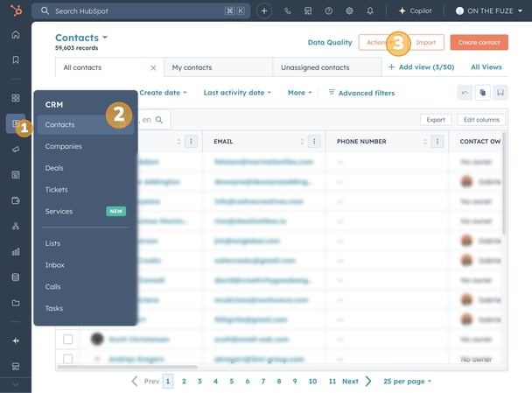Open the settings gear icon
Screen dimensions: 532x393
point(349,11)
